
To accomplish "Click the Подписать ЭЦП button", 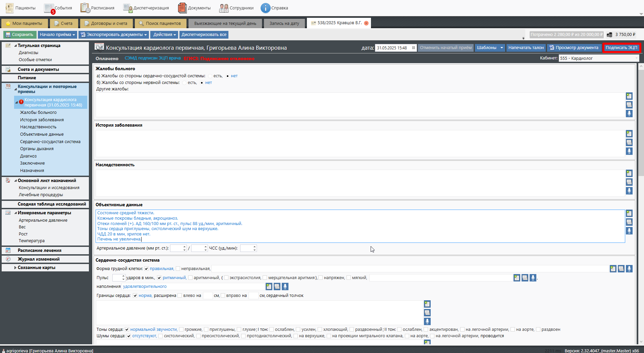I will point(621,48).
